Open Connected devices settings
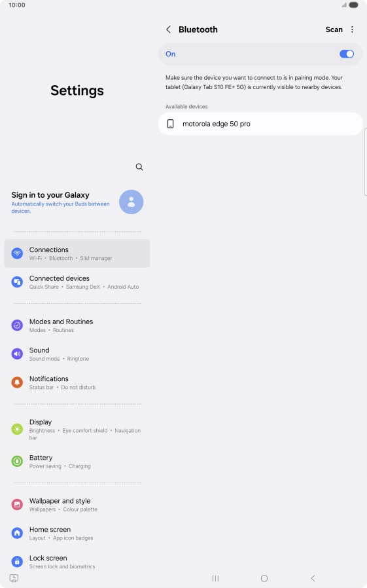The height and width of the screenshot is (588, 367). tap(77, 282)
